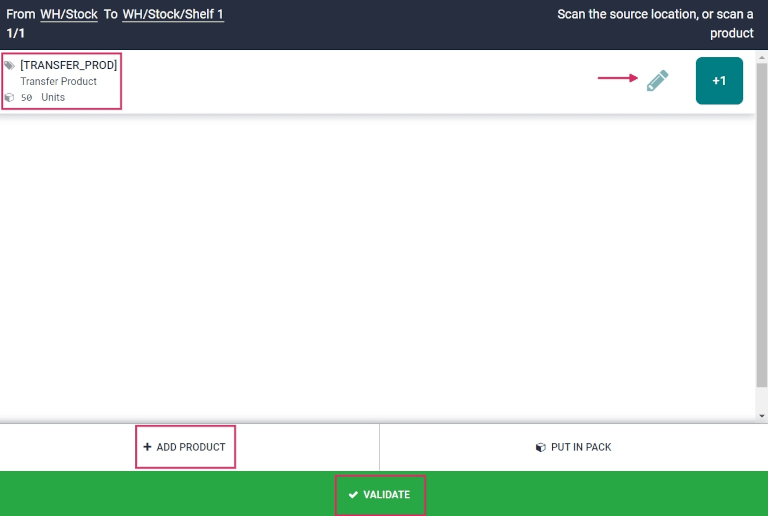The image size is (768, 516).
Task: Click the [TRANSFER_PROD] reference code
Action: (x=68, y=65)
